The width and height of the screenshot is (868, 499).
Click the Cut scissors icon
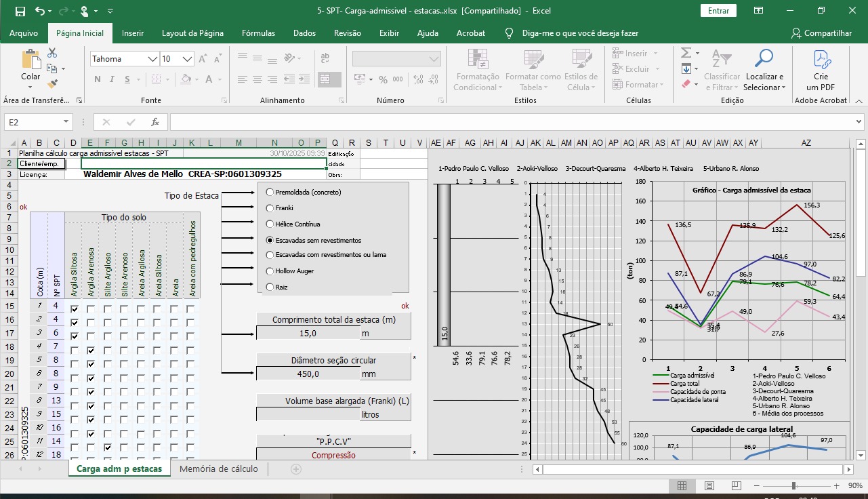click(x=53, y=53)
